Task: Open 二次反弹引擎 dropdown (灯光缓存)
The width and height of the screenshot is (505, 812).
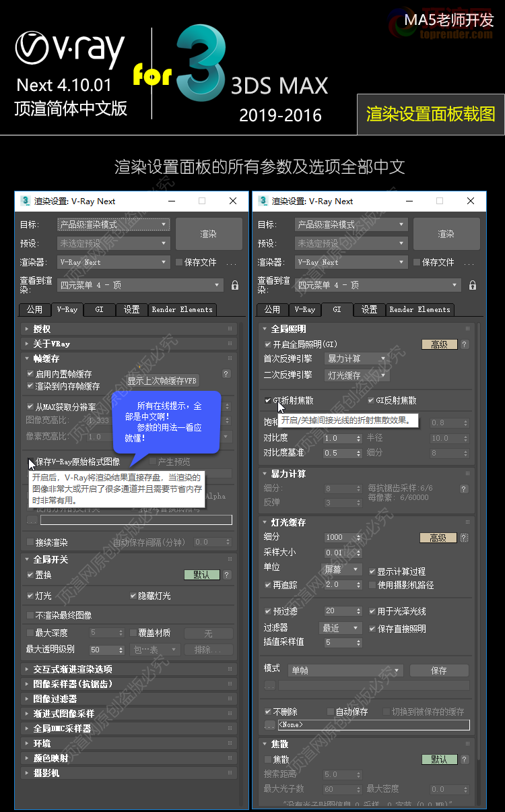Action: click(x=357, y=375)
